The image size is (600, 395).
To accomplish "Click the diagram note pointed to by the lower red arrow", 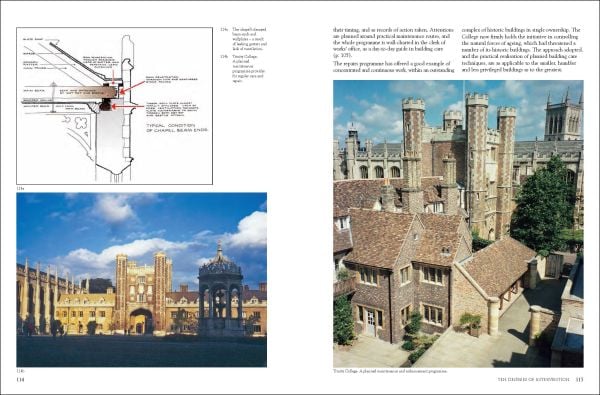I will point(172,110).
